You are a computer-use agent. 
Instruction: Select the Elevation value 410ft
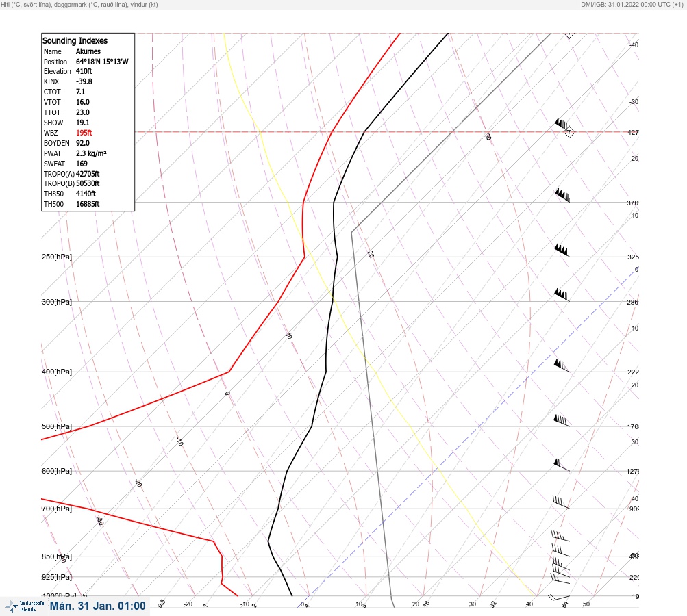[84, 71]
